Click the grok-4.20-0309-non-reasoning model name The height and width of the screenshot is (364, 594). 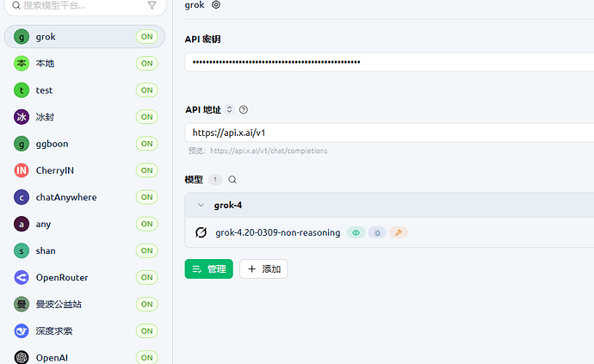[x=278, y=232]
